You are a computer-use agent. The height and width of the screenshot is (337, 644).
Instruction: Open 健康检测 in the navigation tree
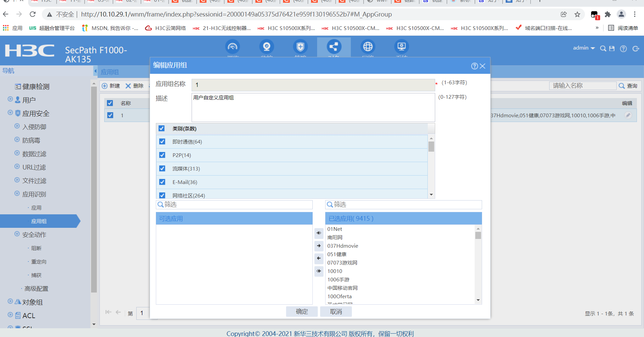(36, 87)
